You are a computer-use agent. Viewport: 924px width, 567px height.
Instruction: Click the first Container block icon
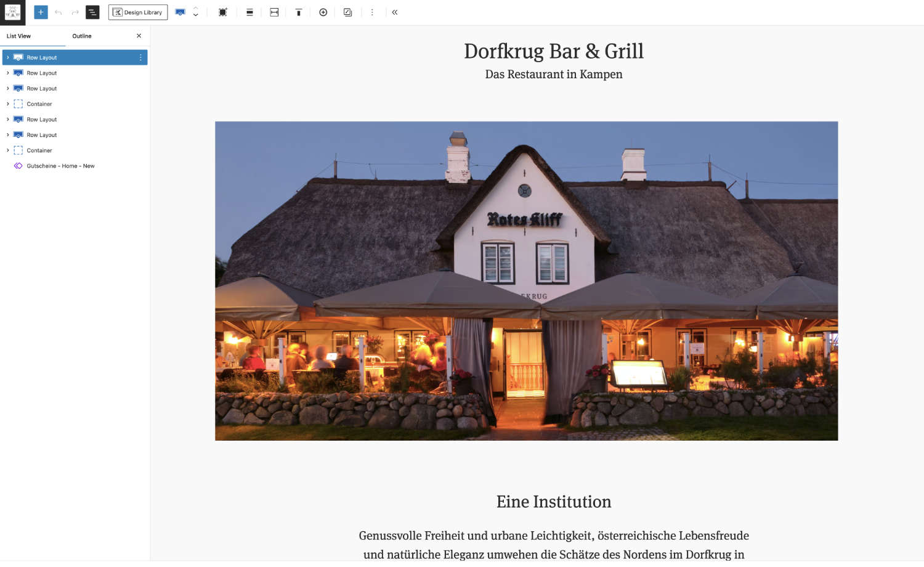coord(18,104)
